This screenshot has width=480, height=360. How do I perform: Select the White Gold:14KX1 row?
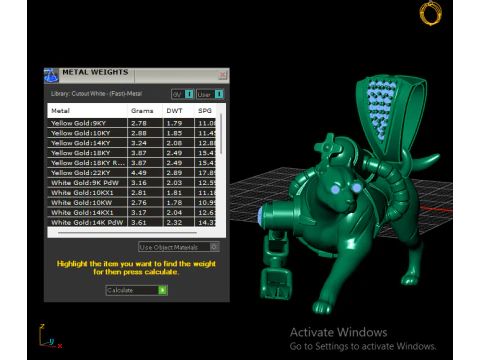132,213
